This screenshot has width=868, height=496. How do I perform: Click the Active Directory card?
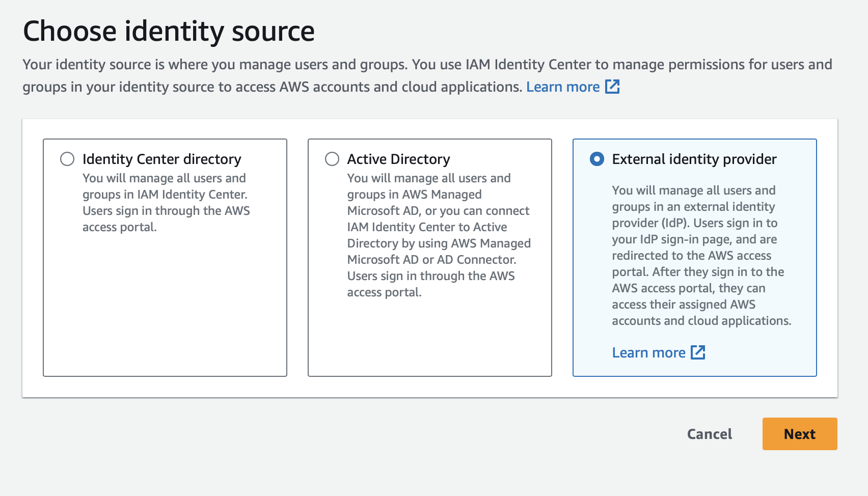click(429, 257)
